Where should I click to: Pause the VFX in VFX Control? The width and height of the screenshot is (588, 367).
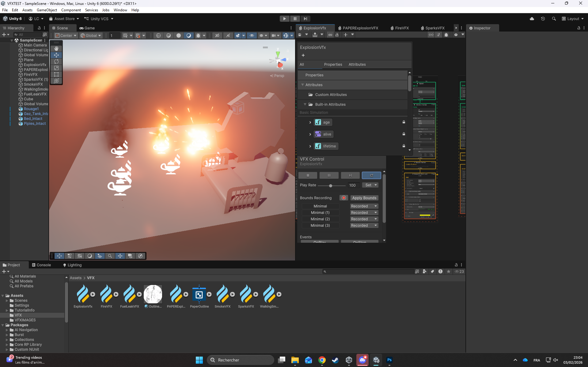pos(329,175)
